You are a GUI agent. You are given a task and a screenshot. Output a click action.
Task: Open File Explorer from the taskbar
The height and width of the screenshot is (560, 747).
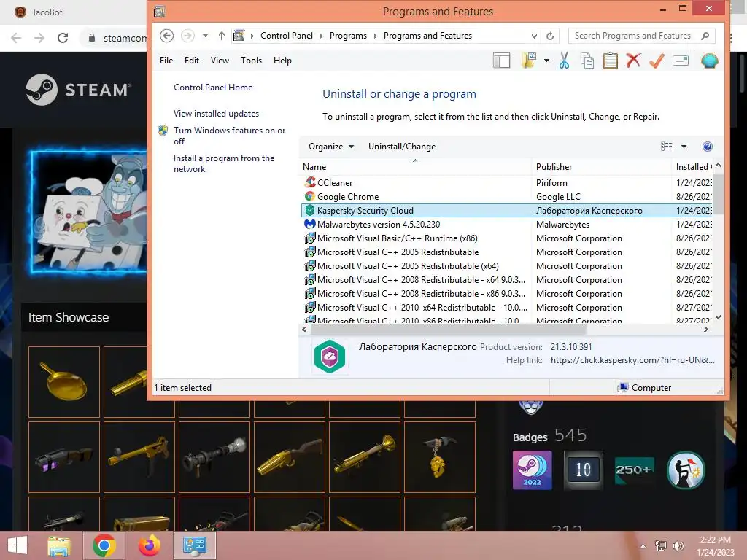click(x=59, y=545)
